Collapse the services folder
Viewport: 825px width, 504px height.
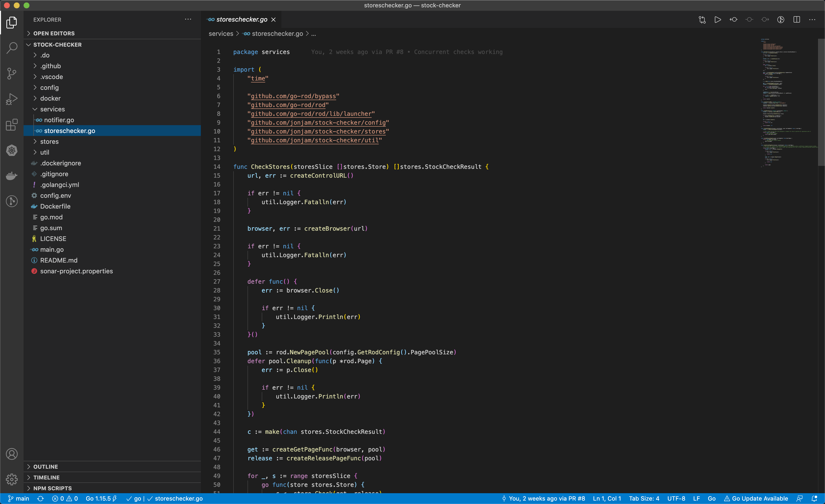point(112,109)
